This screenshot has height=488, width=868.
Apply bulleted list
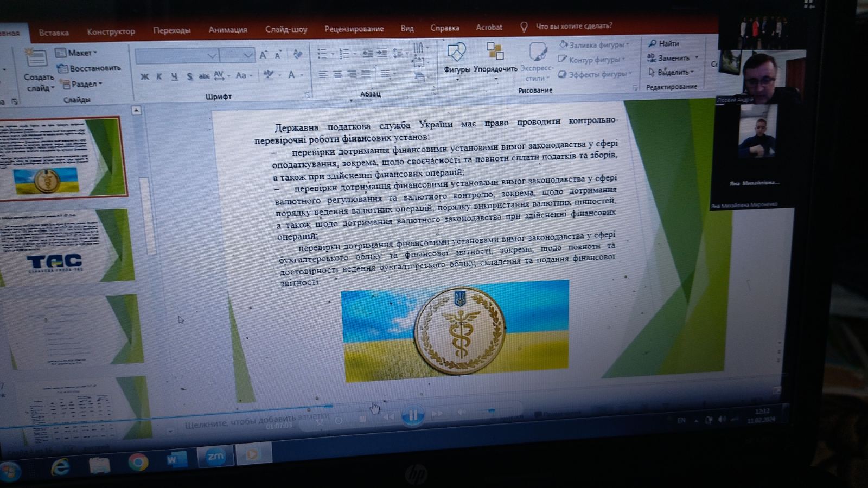click(324, 54)
